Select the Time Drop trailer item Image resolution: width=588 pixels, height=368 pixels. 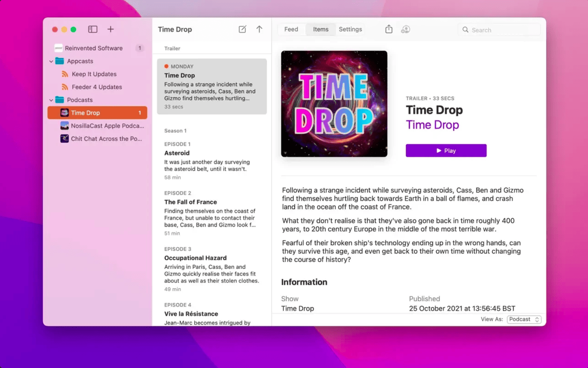(212, 86)
